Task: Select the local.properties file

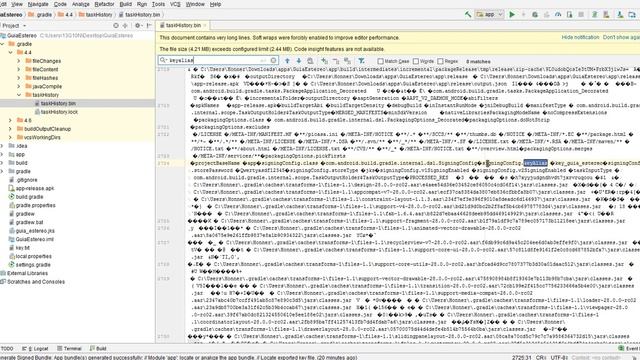Action: pyautogui.click(x=30, y=256)
